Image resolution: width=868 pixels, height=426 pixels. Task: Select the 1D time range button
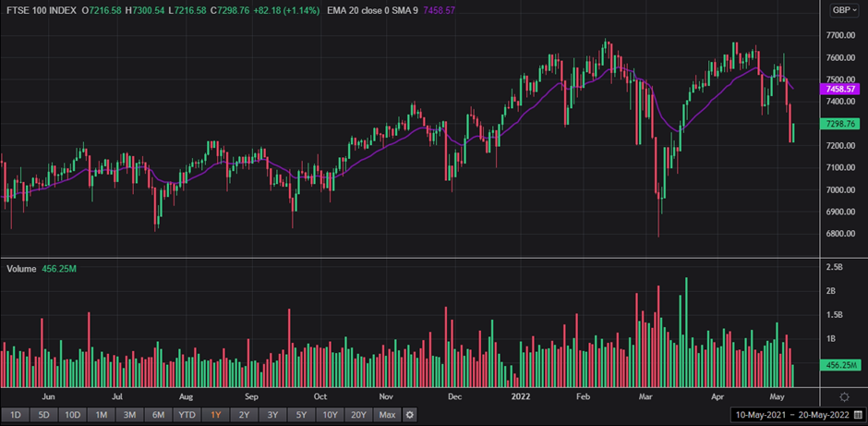click(16, 414)
